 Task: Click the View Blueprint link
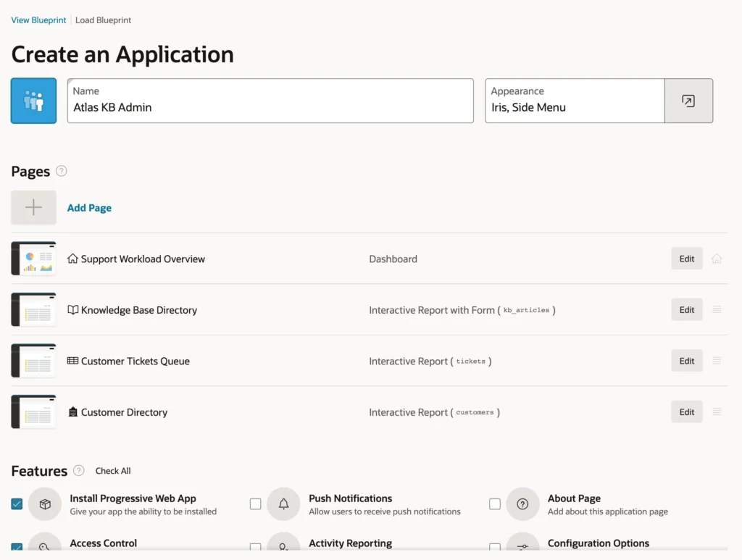(x=39, y=20)
